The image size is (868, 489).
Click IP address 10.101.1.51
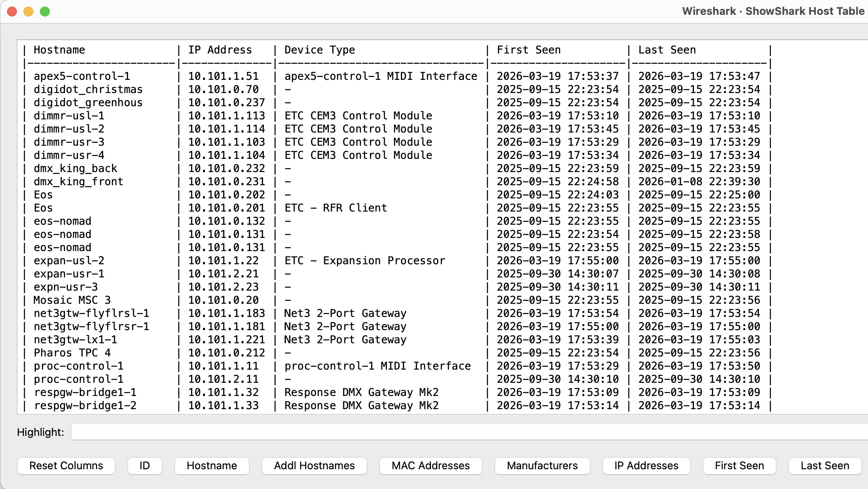click(x=223, y=76)
